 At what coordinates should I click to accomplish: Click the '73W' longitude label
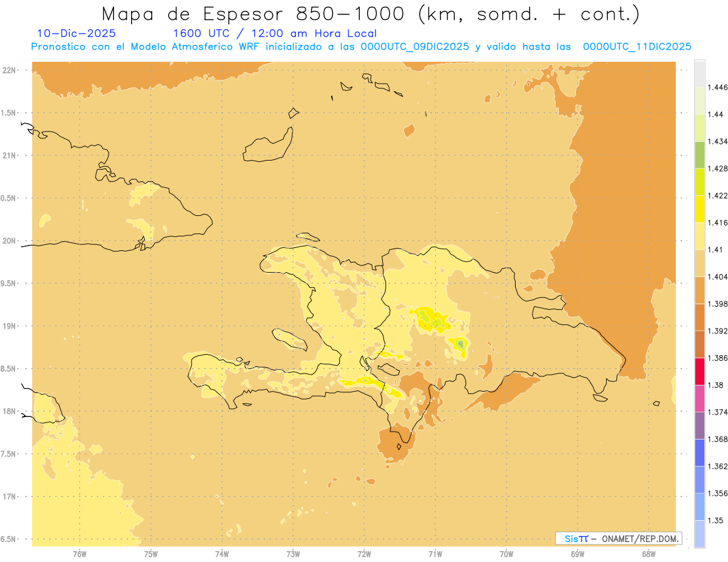[x=293, y=555]
